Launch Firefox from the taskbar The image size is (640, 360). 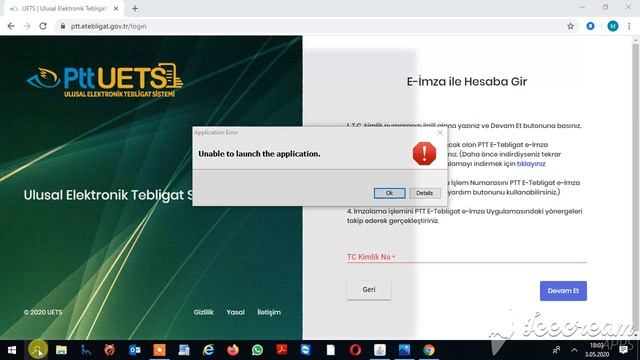233,350
